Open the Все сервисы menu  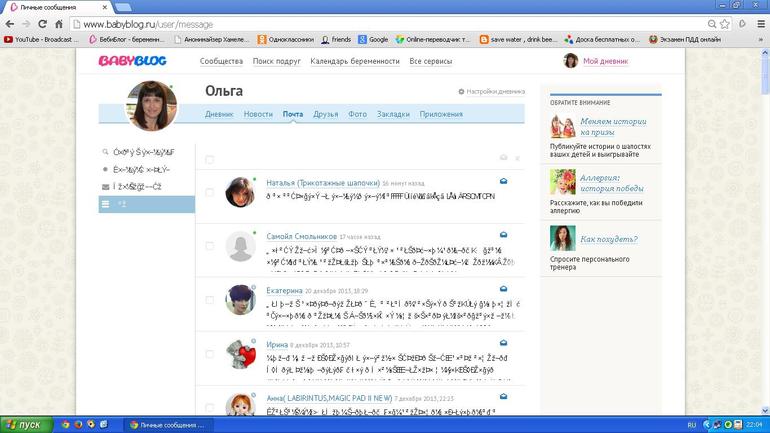pyautogui.click(x=431, y=61)
